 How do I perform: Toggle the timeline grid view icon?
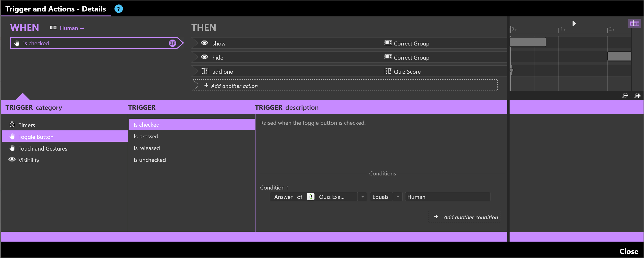[634, 23]
